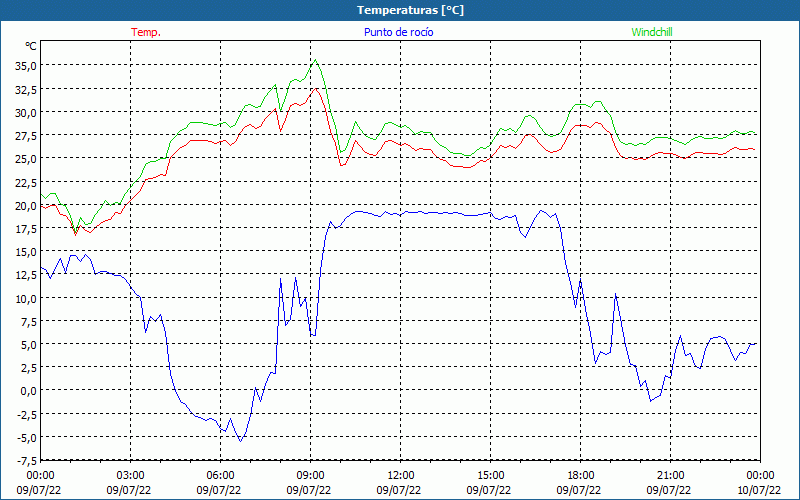Click the '5,0' y-axis value

28,344
